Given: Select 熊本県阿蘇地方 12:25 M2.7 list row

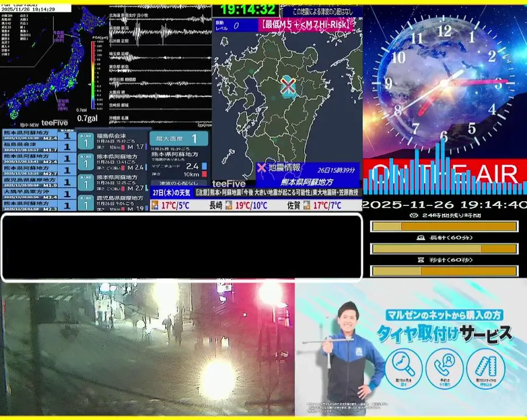Looking at the screenshot, I should click(39, 170).
